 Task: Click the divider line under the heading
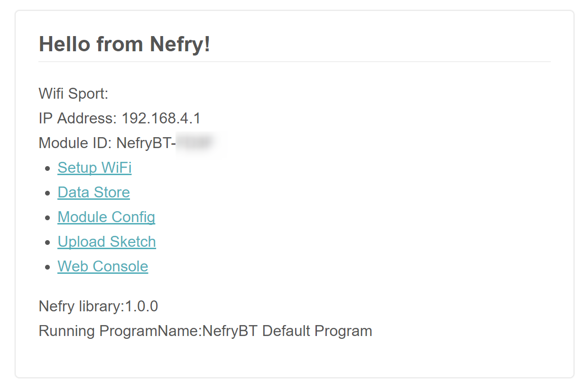(x=294, y=62)
